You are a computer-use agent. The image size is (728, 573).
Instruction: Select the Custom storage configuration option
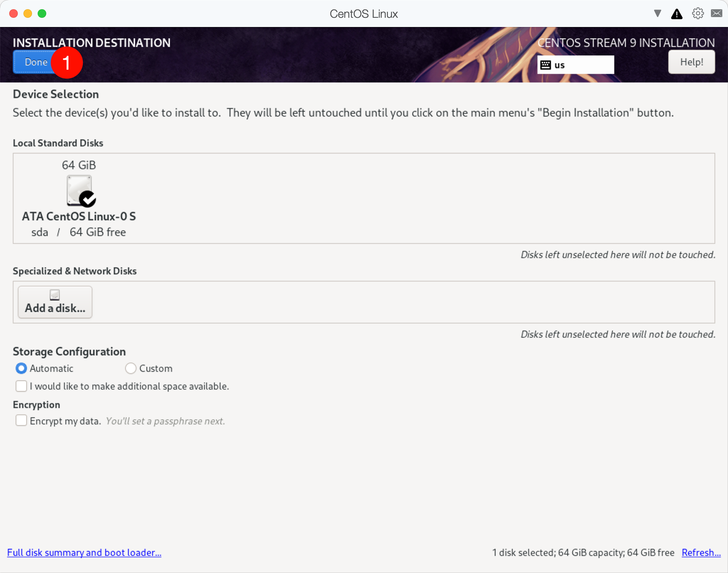(x=131, y=368)
